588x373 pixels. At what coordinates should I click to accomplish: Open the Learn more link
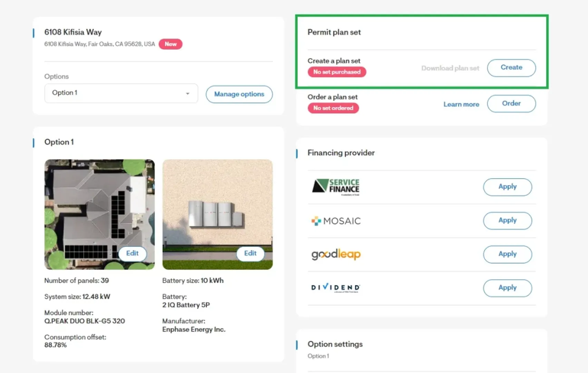pos(461,104)
